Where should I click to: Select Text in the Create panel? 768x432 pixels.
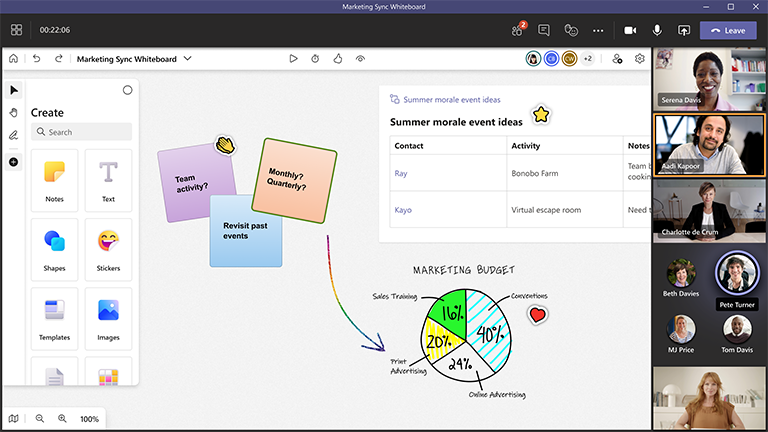coord(108,181)
